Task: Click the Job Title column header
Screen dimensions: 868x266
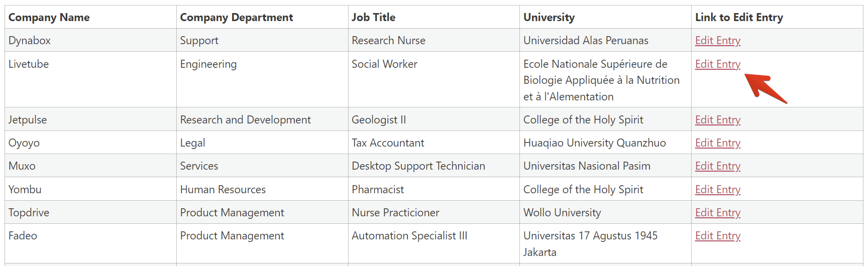Action: (x=373, y=18)
